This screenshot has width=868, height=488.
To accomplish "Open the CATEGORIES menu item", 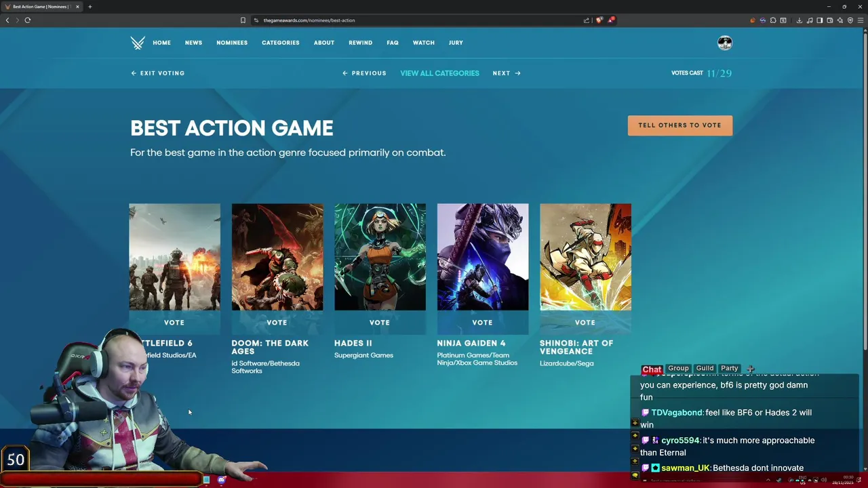I will pyautogui.click(x=281, y=43).
